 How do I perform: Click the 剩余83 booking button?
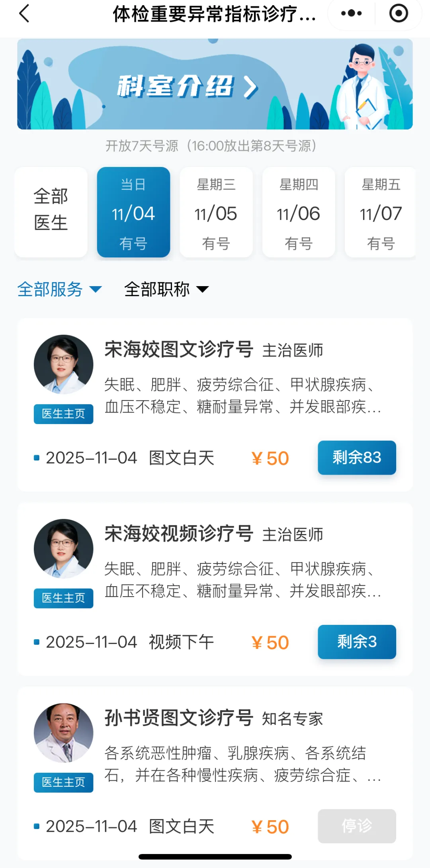(x=357, y=458)
